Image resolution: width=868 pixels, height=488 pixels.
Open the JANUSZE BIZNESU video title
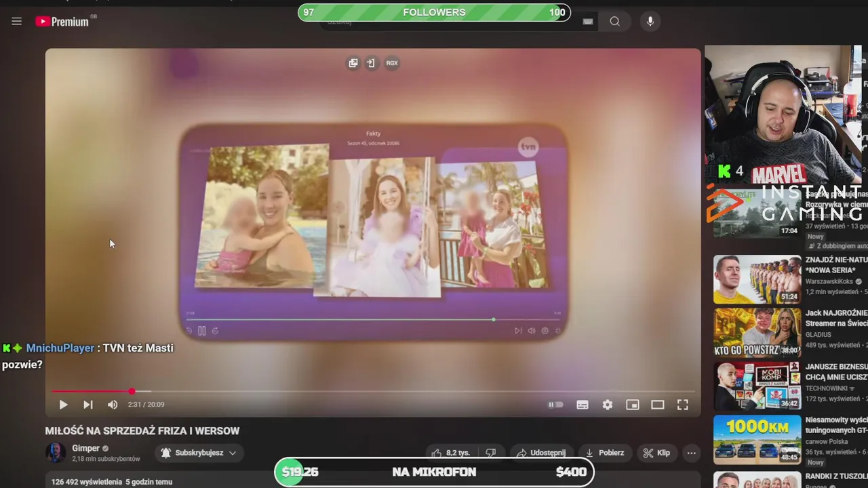tap(837, 371)
